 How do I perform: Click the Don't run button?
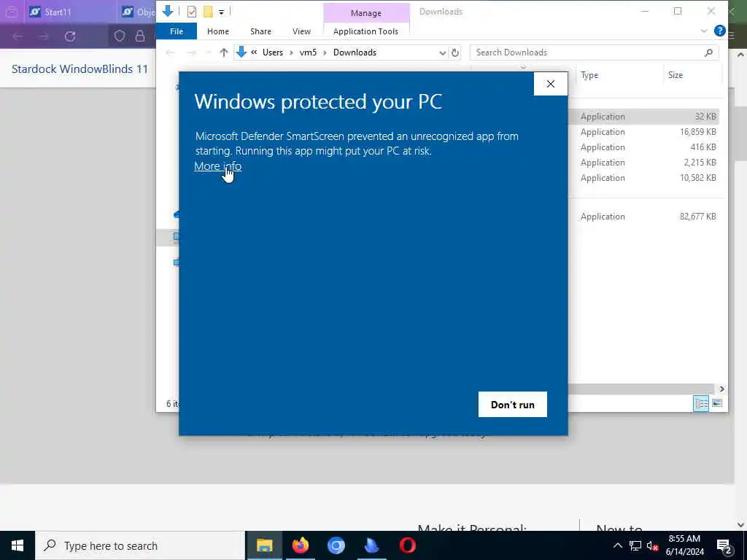513,404
